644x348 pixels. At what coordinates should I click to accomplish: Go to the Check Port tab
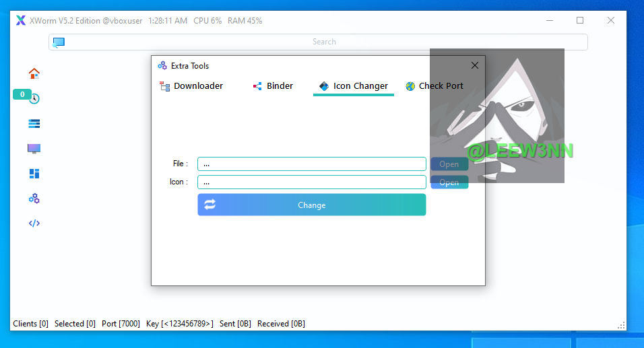[x=434, y=86]
